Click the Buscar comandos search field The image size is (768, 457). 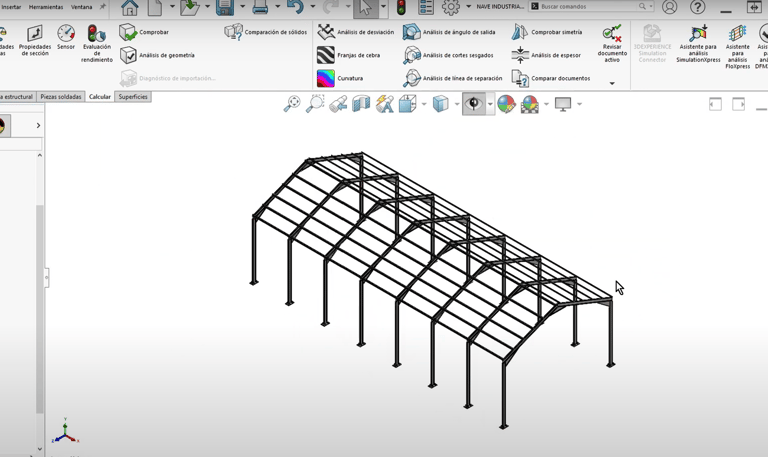[591, 7]
